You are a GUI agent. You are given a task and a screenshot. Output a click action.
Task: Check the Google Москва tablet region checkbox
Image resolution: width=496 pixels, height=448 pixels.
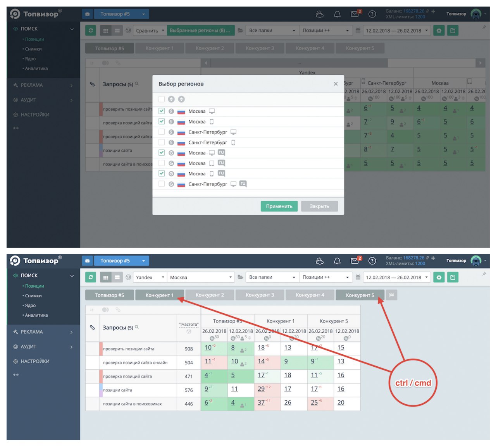coord(162,163)
